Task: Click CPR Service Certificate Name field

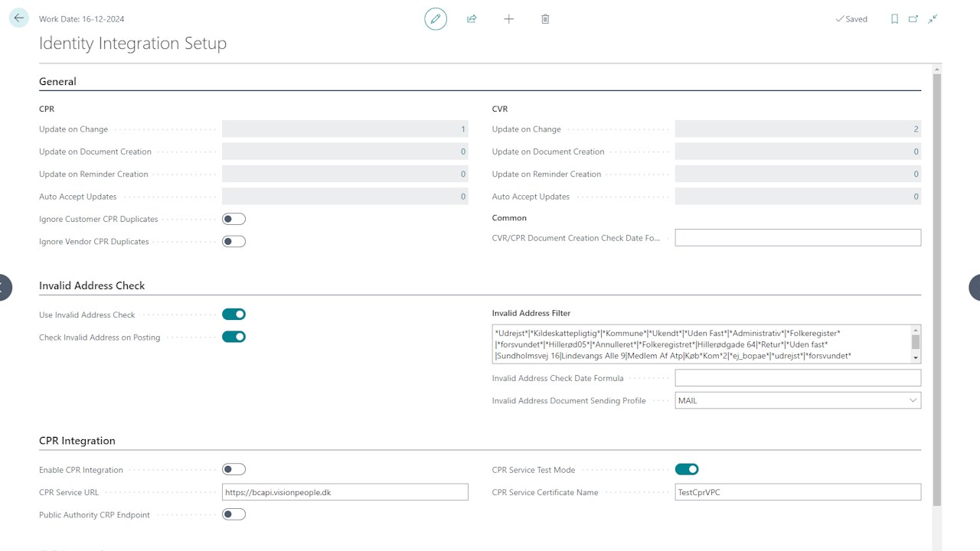Action: 798,492
